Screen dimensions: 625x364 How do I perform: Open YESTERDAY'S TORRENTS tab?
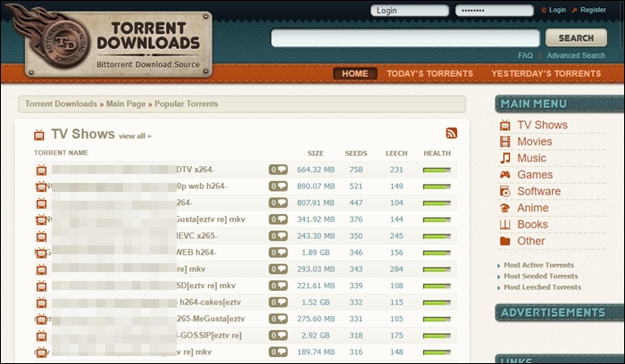[546, 74]
